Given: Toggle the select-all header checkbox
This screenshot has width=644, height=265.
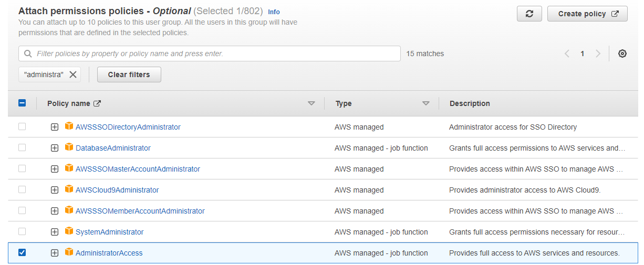Looking at the screenshot, I should (x=22, y=103).
